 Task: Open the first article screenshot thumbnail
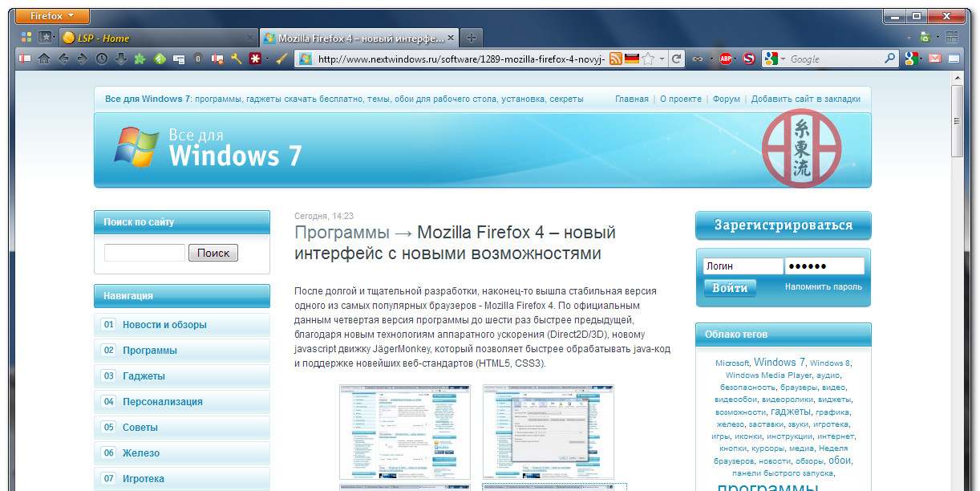tap(405, 432)
